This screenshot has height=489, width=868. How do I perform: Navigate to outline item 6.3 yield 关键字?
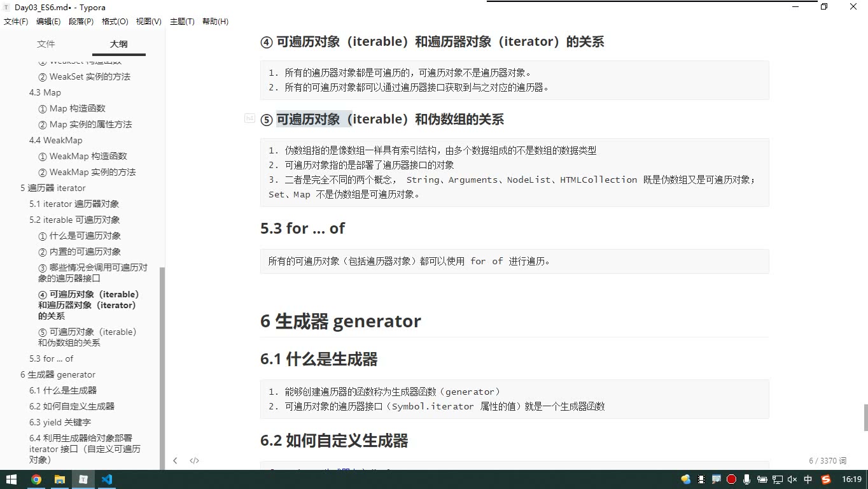60,422
